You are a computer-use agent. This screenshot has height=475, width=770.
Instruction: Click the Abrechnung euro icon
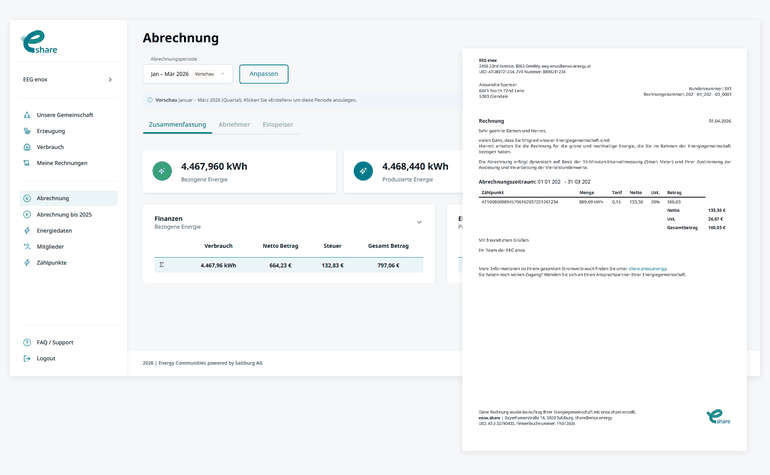[x=27, y=198]
